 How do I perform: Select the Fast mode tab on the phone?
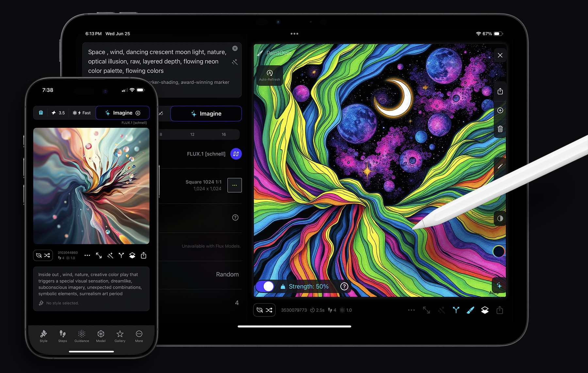pyautogui.click(x=81, y=113)
